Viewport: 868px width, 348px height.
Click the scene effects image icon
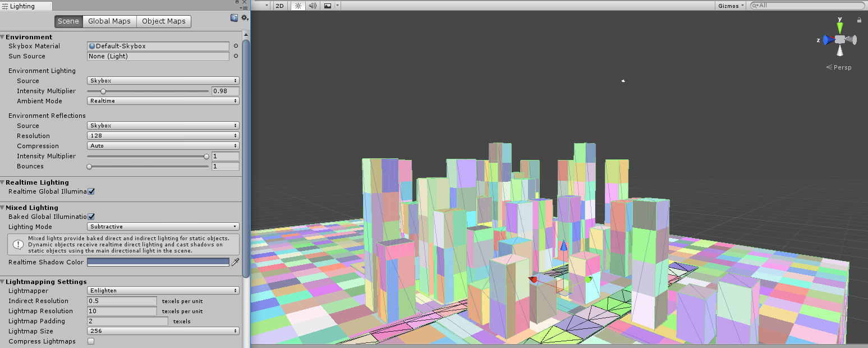328,6
